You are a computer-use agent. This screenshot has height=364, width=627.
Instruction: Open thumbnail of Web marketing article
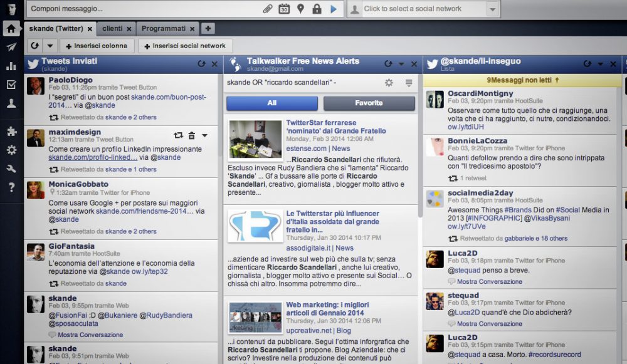point(255,318)
